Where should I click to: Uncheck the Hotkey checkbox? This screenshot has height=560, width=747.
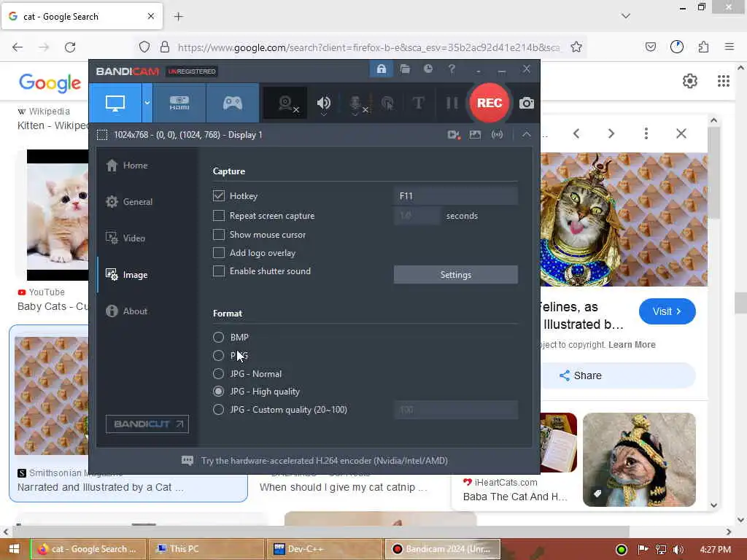click(219, 195)
